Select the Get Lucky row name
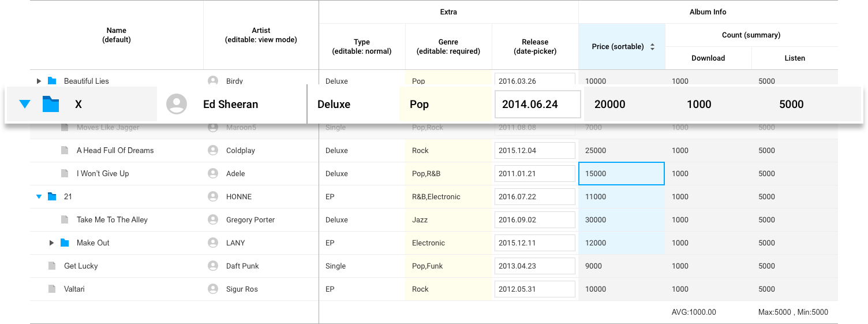The width and height of the screenshot is (868, 324). click(x=81, y=266)
